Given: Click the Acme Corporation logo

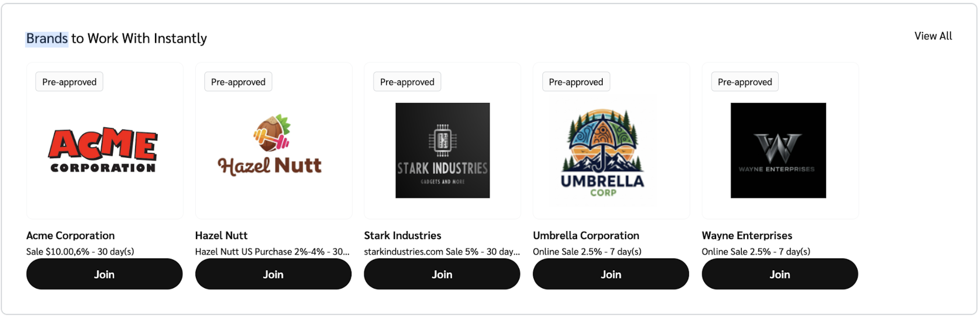Looking at the screenshot, I should pyautogui.click(x=103, y=150).
